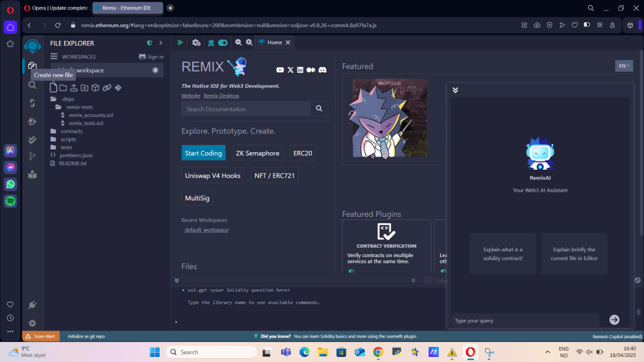Open the Website link
644x362 pixels.
pyautogui.click(x=191, y=96)
